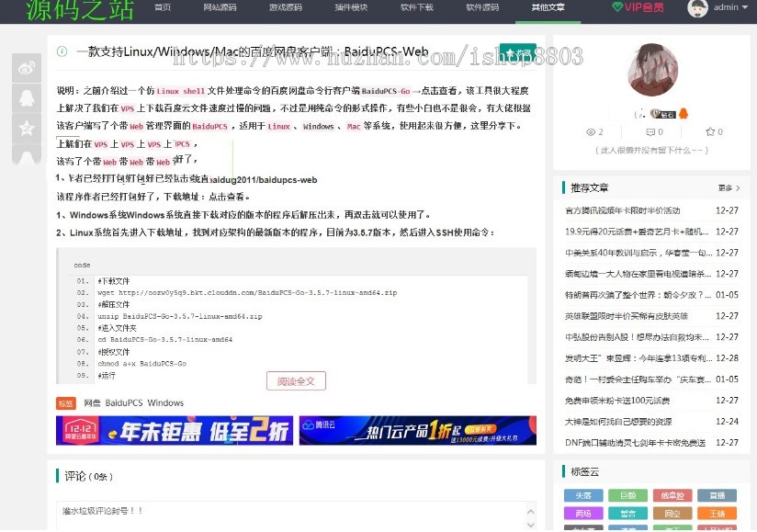Share to Qzone using the star icon

[27, 129]
